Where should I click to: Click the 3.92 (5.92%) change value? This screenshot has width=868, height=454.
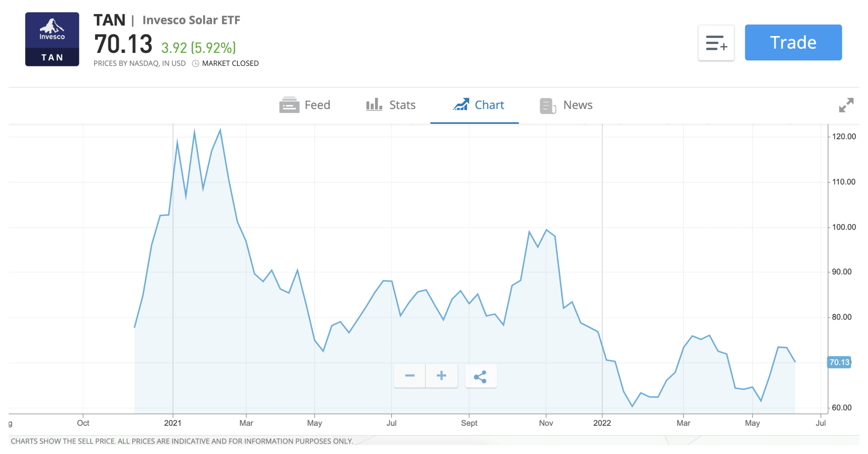click(x=199, y=47)
